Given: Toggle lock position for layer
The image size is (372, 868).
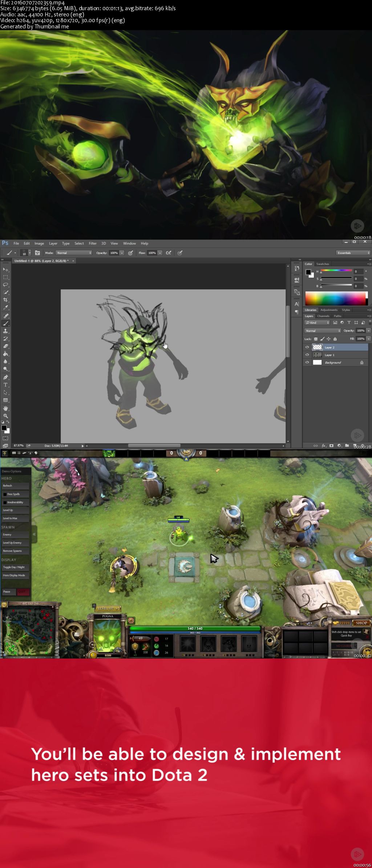Looking at the screenshot, I should tap(328, 339).
